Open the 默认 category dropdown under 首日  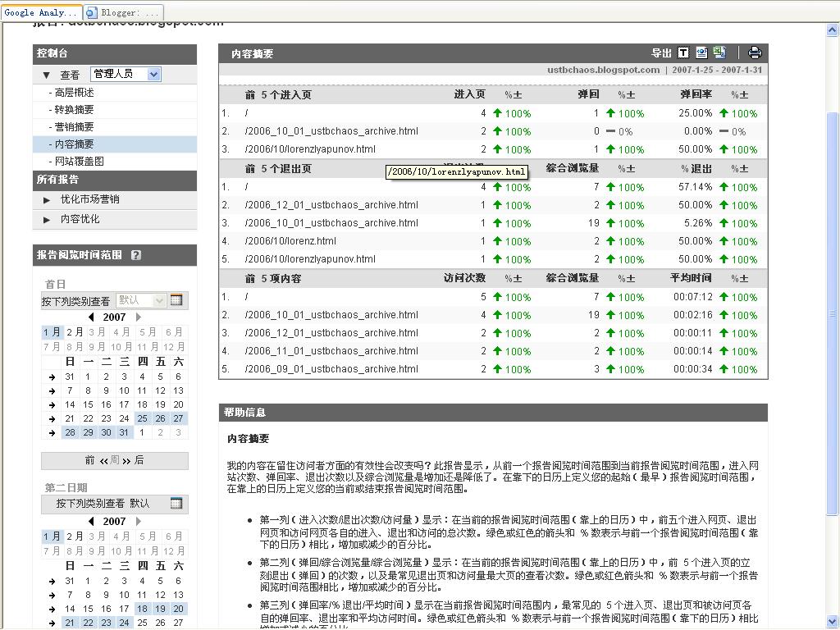tap(141, 300)
